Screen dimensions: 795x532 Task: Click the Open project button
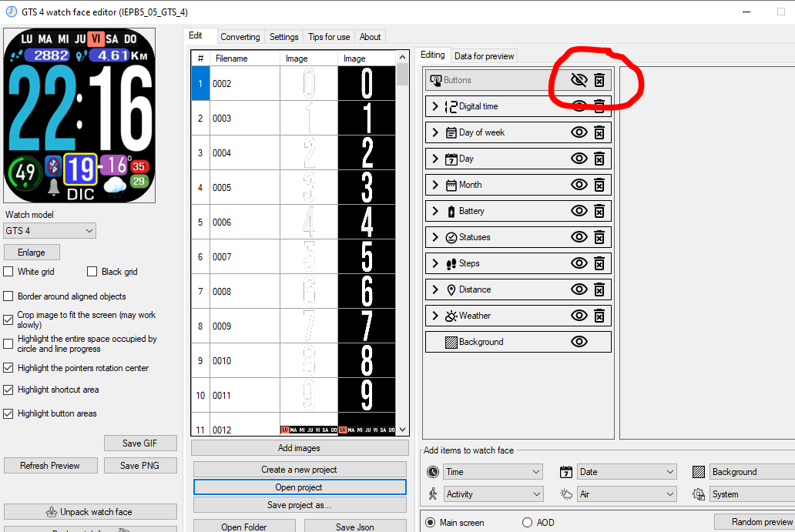click(x=299, y=487)
